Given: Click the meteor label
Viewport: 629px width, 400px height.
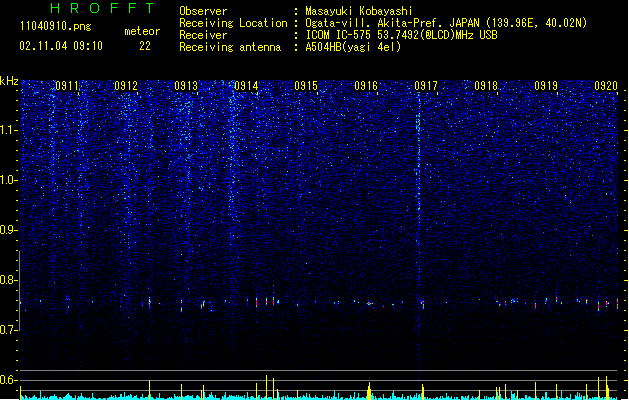Looking at the screenshot, I should (142, 31).
